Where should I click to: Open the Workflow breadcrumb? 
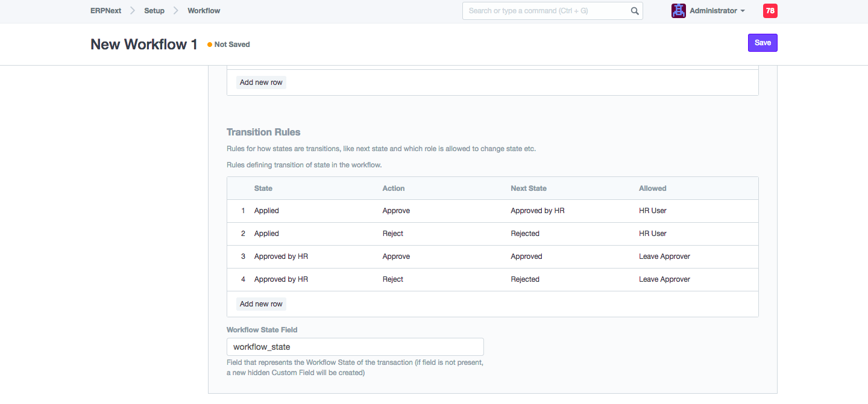pos(204,11)
